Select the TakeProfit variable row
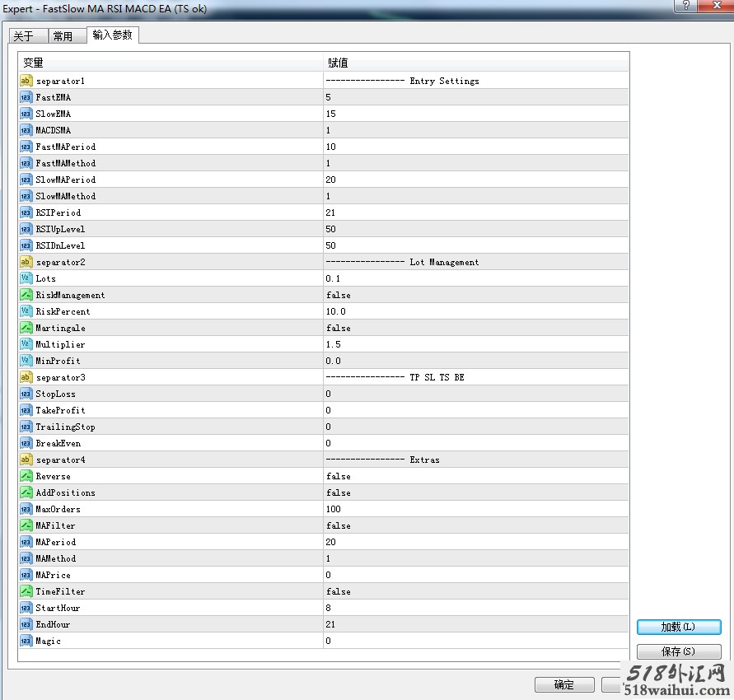This screenshot has height=700, width=734. [323, 410]
